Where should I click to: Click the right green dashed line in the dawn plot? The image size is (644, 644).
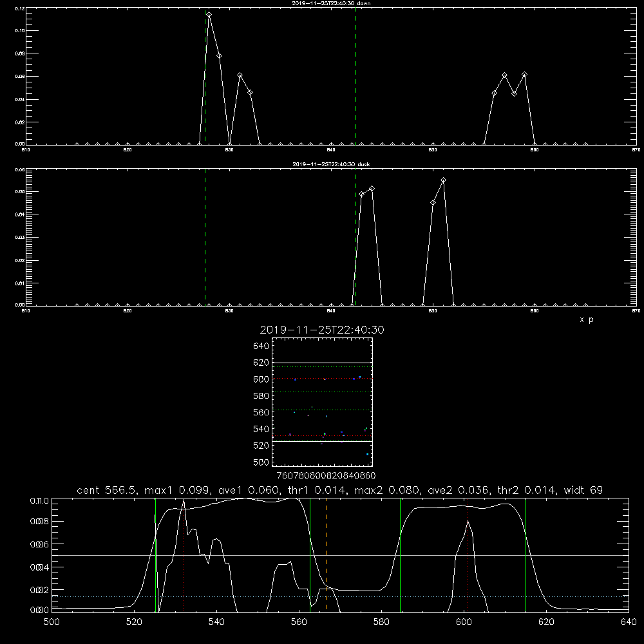(x=355, y=76)
